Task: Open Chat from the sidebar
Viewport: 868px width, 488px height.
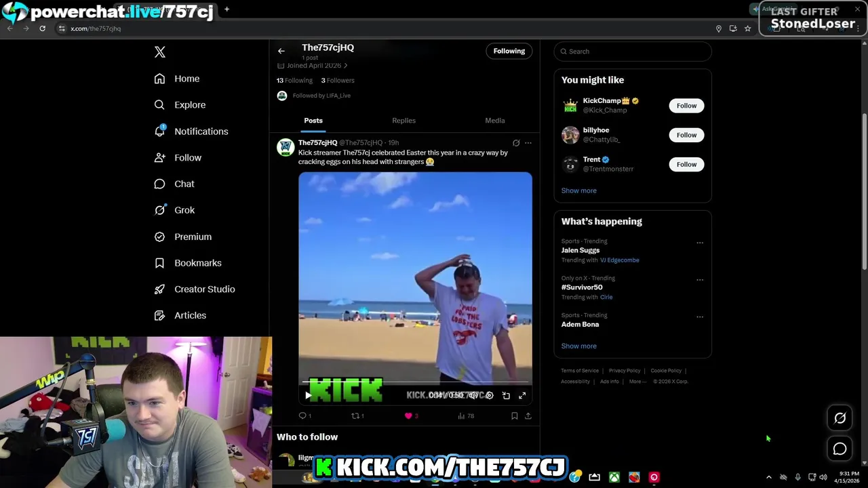Action: (x=174, y=184)
